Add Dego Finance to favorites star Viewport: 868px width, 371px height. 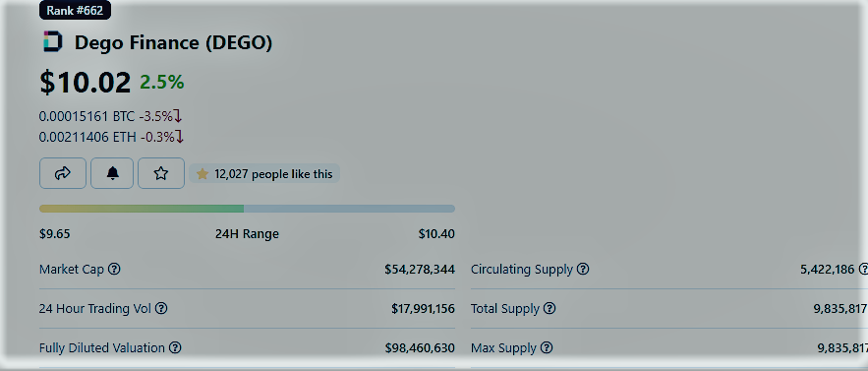click(161, 173)
